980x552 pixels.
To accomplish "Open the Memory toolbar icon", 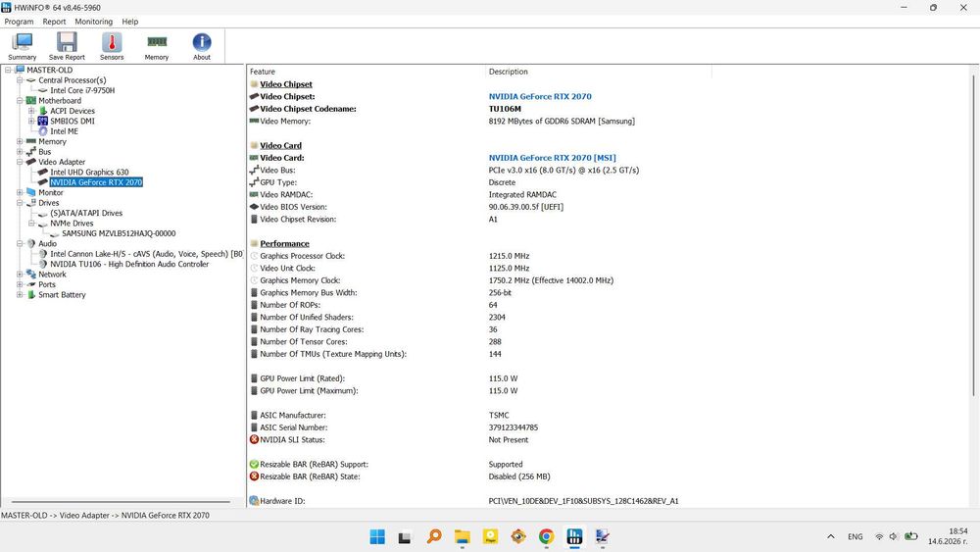I will tap(157, 47).
